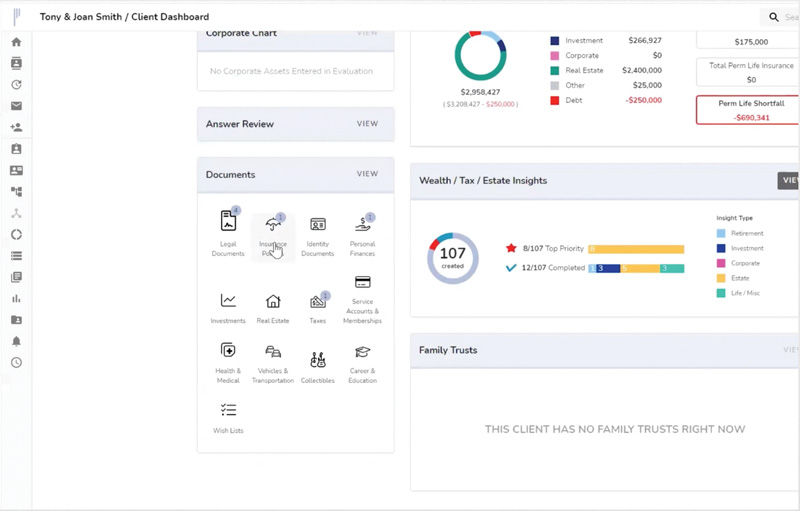The image size is (800, 511).
Task: Click the Real Estate legend swatch
Action: pos(555,70)
